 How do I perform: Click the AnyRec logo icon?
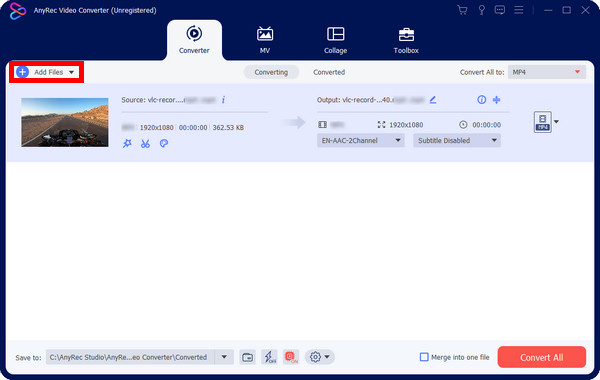[18, 11]
